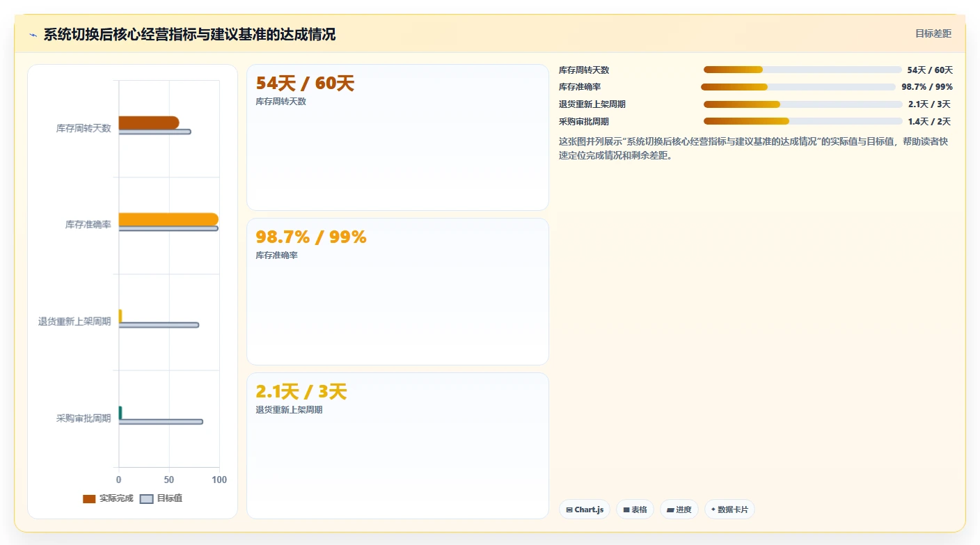This screenshot has width=980, height=545.
Task: Click the 1.4天 / 2天 progress value text
Action: [x=929, y=122]
